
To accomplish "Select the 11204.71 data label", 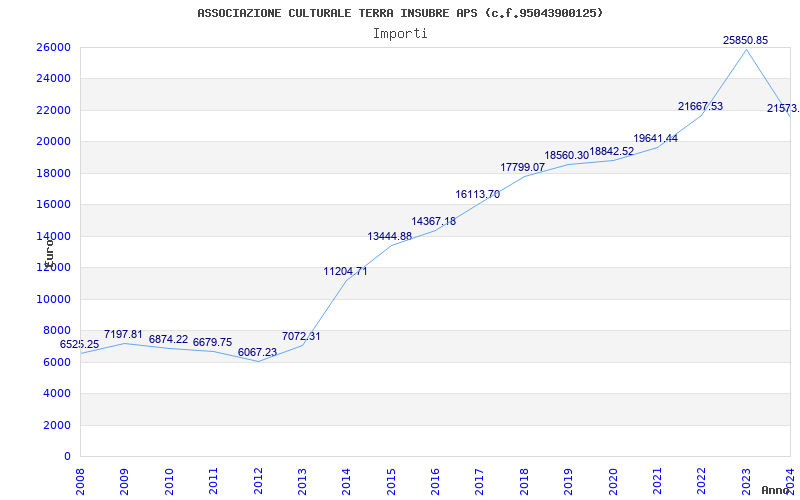I will [345, 271].
